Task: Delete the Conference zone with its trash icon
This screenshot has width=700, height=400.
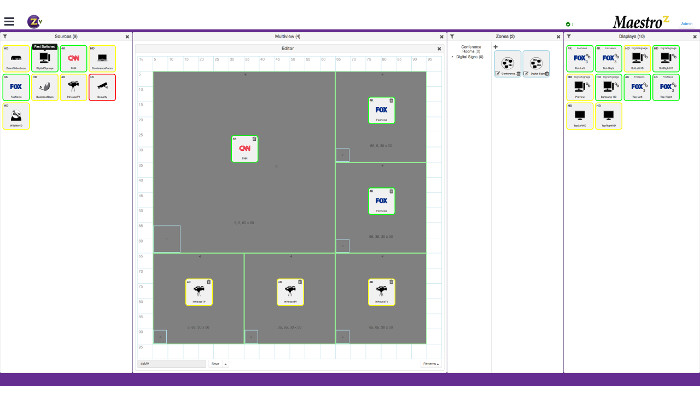Action: pyautogui.click(x=518, y=74)
